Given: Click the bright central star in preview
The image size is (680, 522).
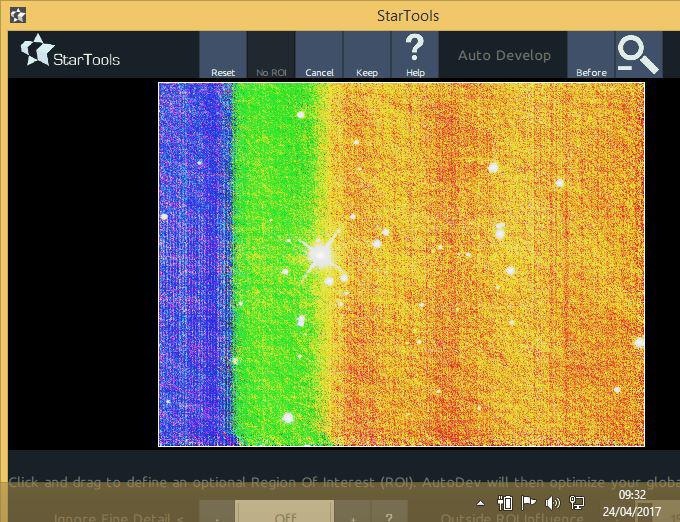Looking at the screenshot, I should click(x=320, y=255).
